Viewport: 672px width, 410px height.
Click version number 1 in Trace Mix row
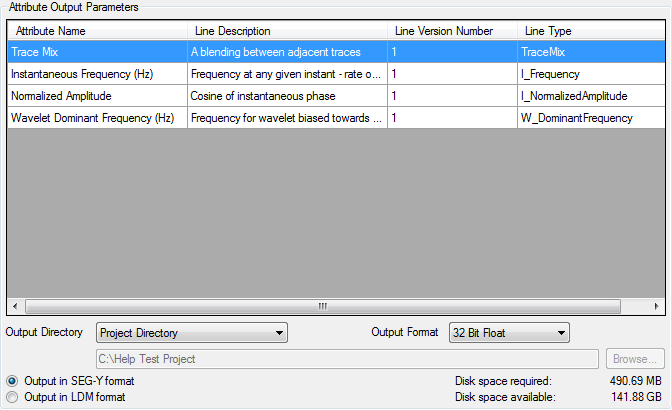point(452,52)
